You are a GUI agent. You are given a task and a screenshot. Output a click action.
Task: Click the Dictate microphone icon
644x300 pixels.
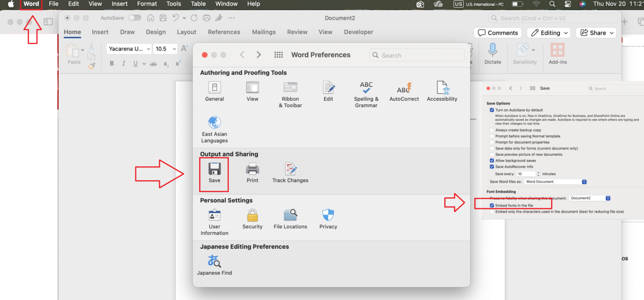pos(493,54)
